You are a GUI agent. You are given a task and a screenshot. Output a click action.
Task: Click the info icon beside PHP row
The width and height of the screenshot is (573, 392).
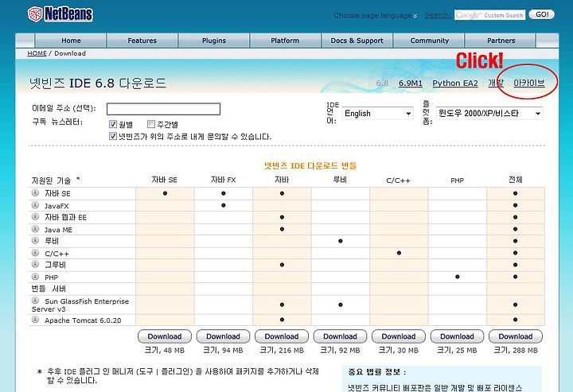35,276
